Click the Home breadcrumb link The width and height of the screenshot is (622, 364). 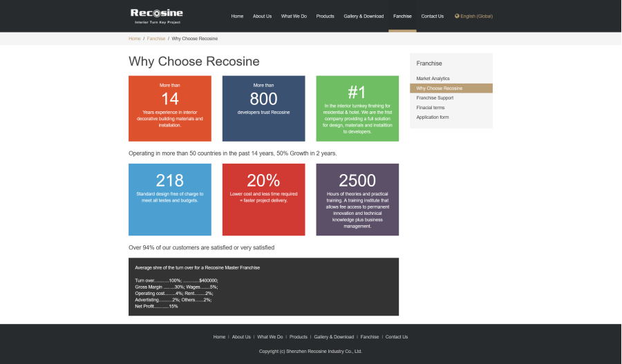tap(134, 39)
